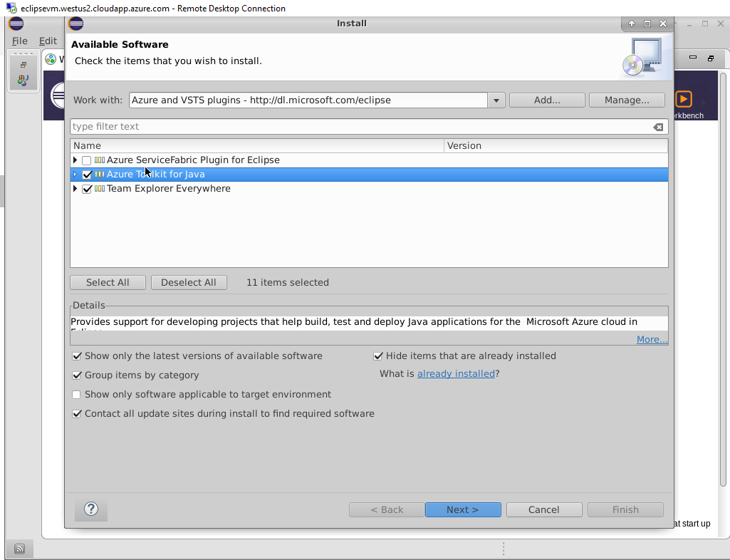Viewport: 730px width, 560px height.
Task: Open the already installed link
Action: (456, 373)
